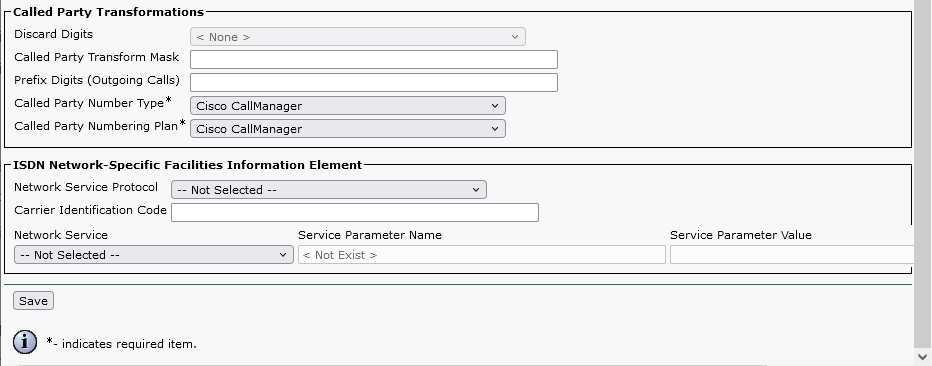Open the Called Party Numbering Plan dropdown
The height and width of the screenshot is (366, 932).
[348, 129]
